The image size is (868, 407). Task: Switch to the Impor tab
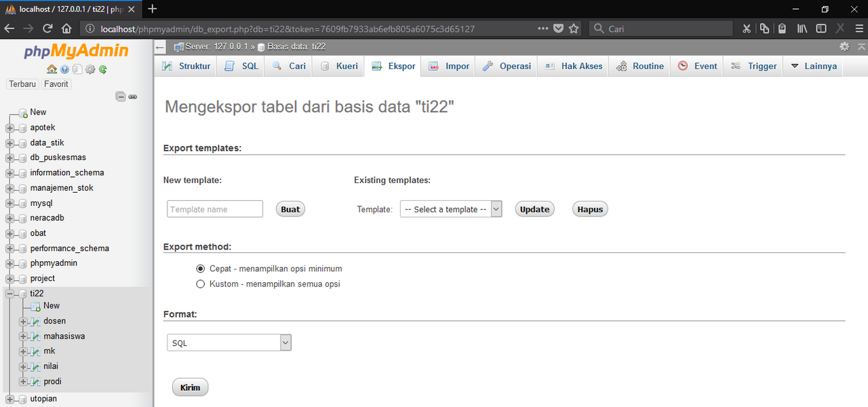tap(448, 66)
